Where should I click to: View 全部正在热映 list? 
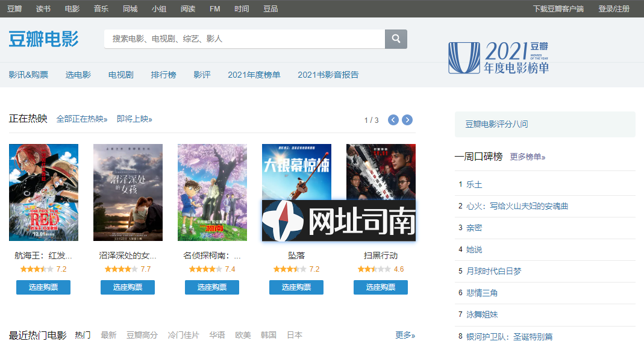tap(81, 119)
